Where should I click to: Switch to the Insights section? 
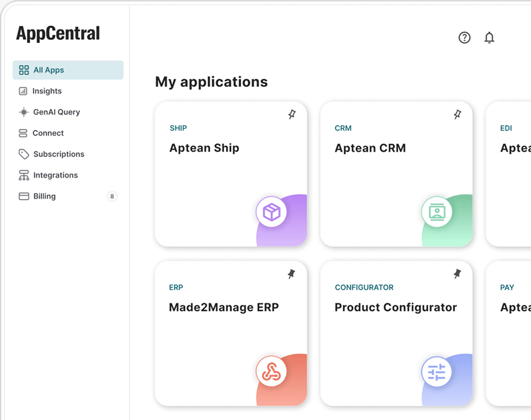point(47,91)
